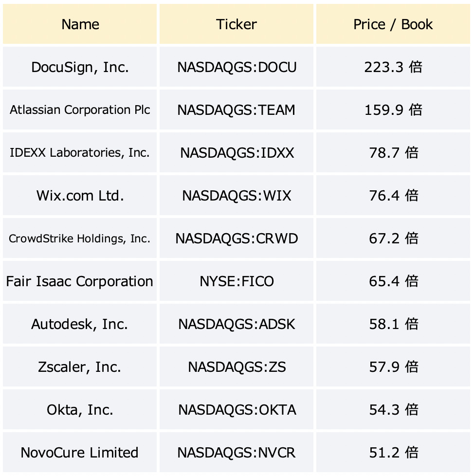Select the Fair Isaac Corporation cell
Screen dimensions: 474x476
(x=80, y=281)
